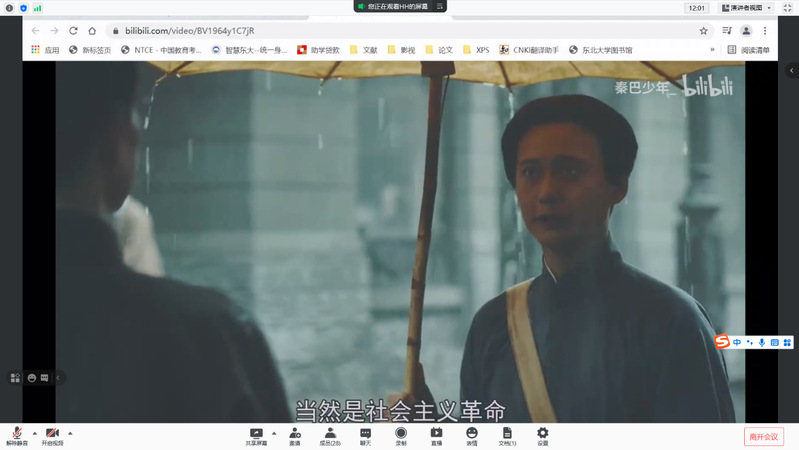
Task: Open the 演讲者视图 view dropdown
Action: (745, 8)
